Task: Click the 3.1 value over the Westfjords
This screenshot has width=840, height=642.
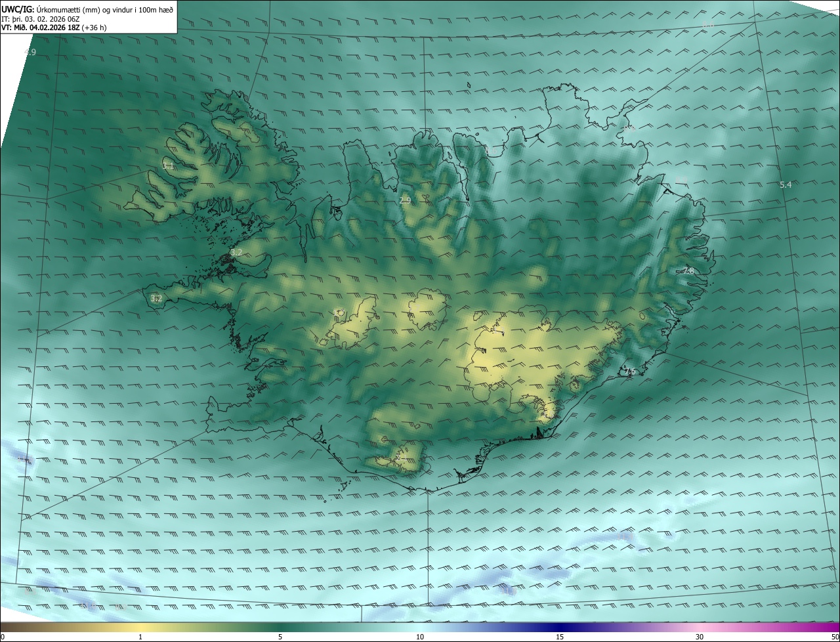Action: tap(169, 166)
